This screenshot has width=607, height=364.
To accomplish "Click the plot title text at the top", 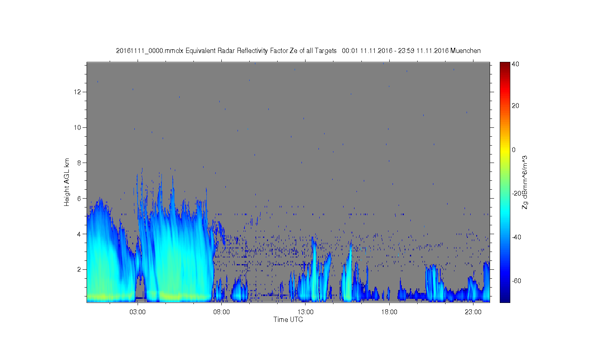I will [x=298, y=51].
